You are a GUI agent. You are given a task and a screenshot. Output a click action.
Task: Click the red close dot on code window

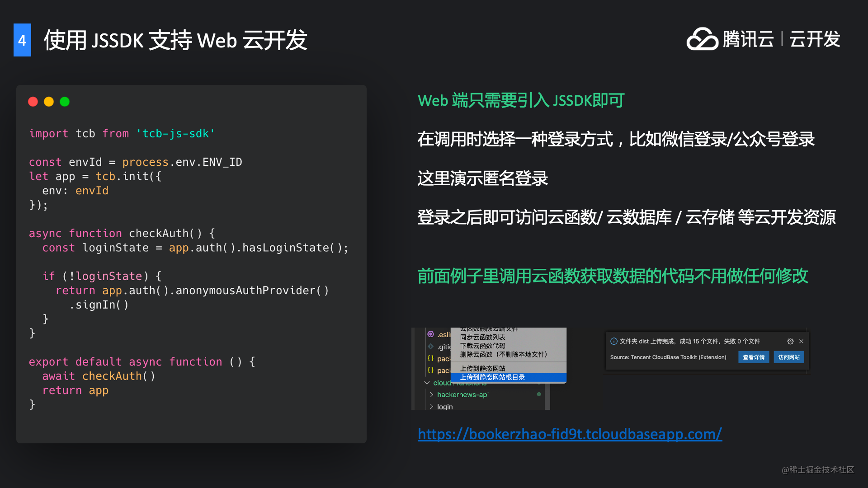click(33, 102)
